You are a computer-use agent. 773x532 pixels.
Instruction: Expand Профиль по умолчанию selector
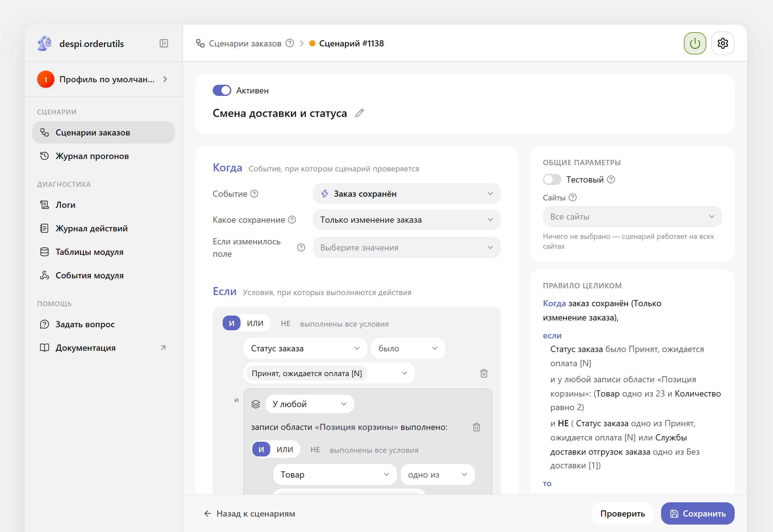[103, 79]
